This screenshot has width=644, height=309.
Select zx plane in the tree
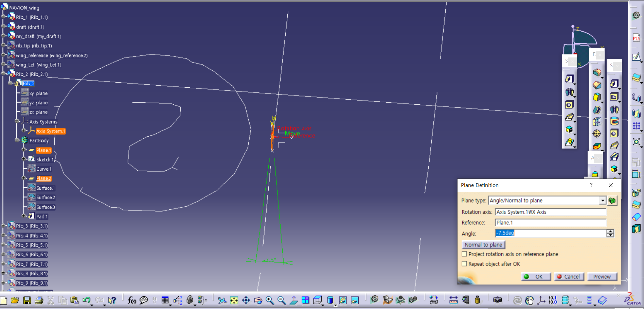[38, 112]
